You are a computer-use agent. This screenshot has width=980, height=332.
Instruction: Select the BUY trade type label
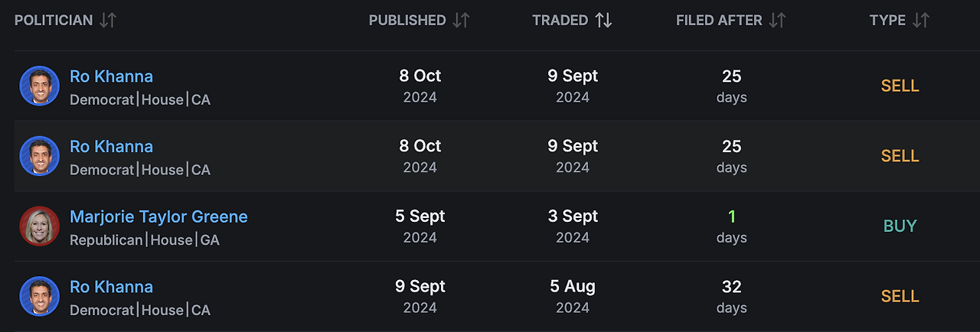coord(900,226)
